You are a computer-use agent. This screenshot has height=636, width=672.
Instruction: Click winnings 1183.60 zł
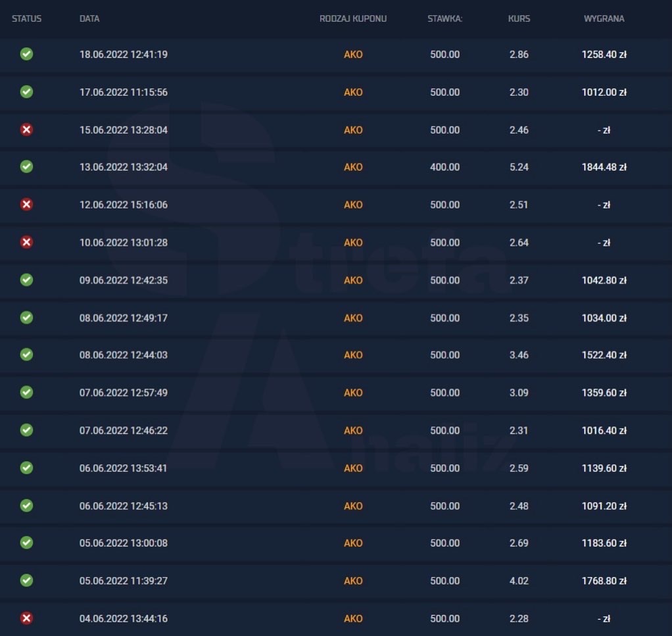pos(604,543)
